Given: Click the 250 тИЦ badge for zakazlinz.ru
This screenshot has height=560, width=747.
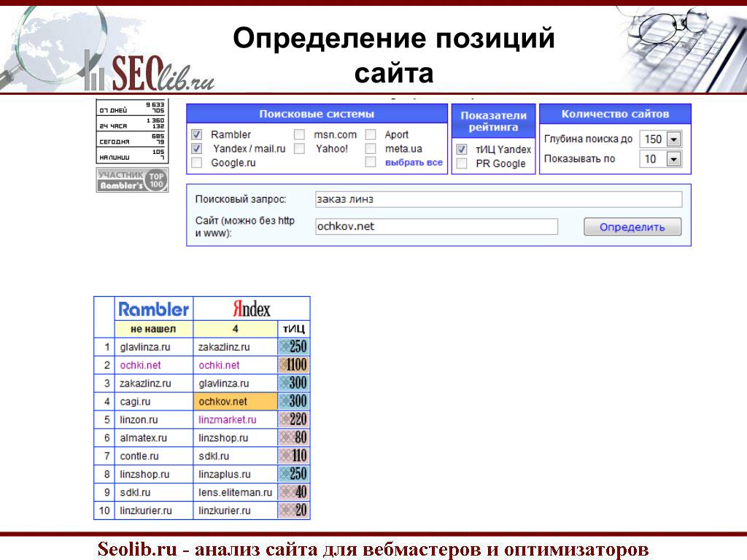Looking at the screenshot, I should tap(293, 346).
